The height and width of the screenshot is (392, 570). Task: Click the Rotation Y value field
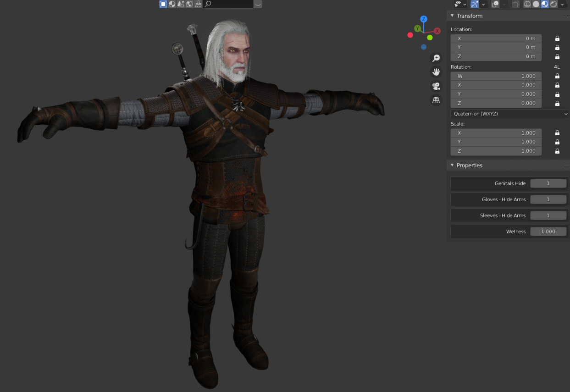(496, 94)
